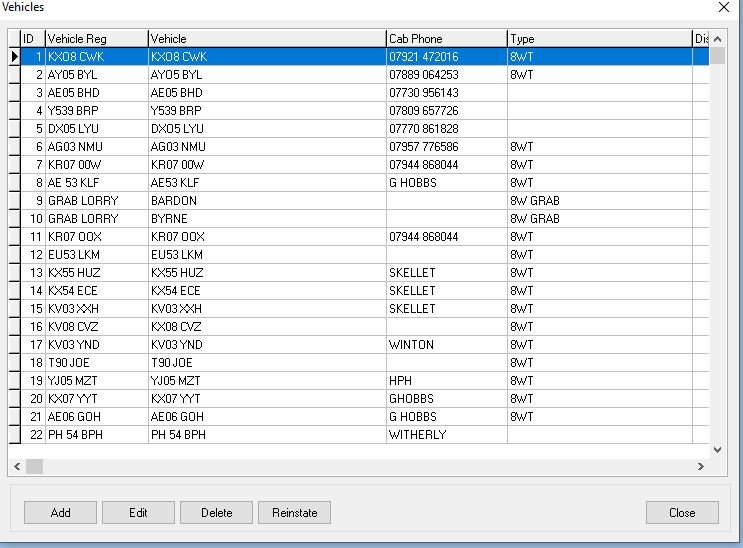Select Vehicle Reg cell AE06 GOH
This screenshot has width=743, height=548.
[x=97, y=417]
